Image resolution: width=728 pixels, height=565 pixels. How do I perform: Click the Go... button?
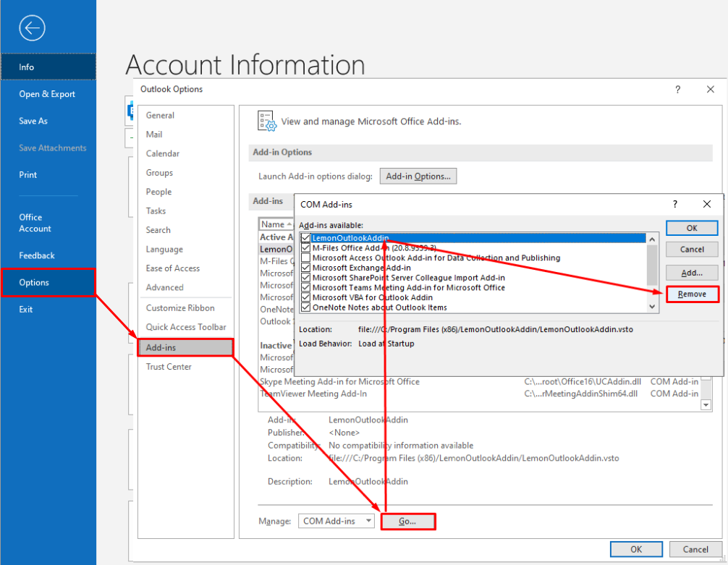click(x=407, y=521)
